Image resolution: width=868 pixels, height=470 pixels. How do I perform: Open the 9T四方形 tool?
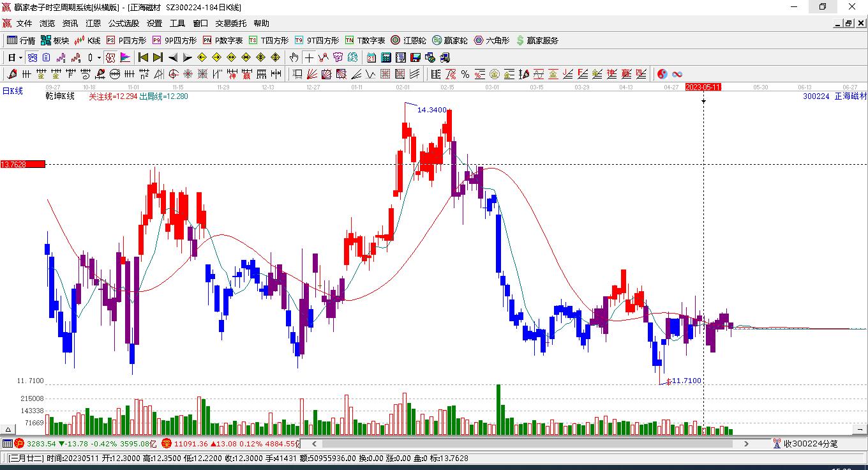click(317, 40)
